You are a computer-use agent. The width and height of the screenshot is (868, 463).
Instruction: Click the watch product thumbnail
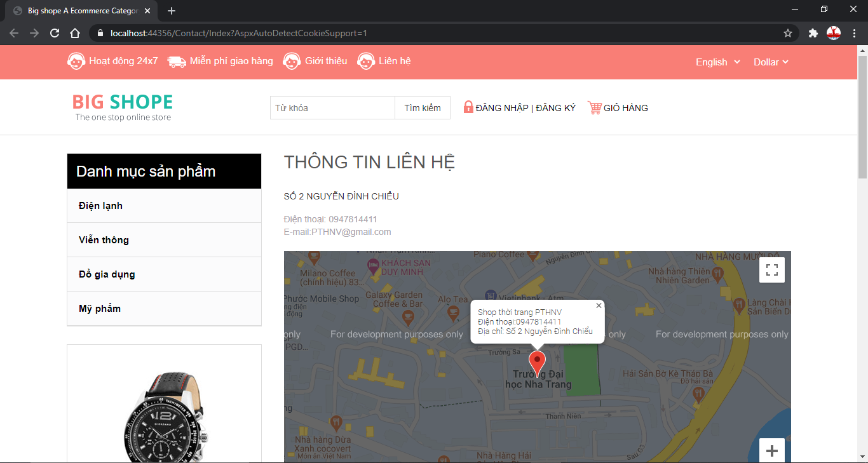(x=164, y=416)
